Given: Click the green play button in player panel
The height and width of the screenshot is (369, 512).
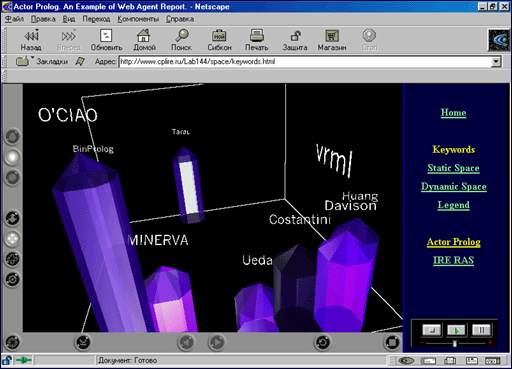Looking at the screenshot, I should pos(456,330).
